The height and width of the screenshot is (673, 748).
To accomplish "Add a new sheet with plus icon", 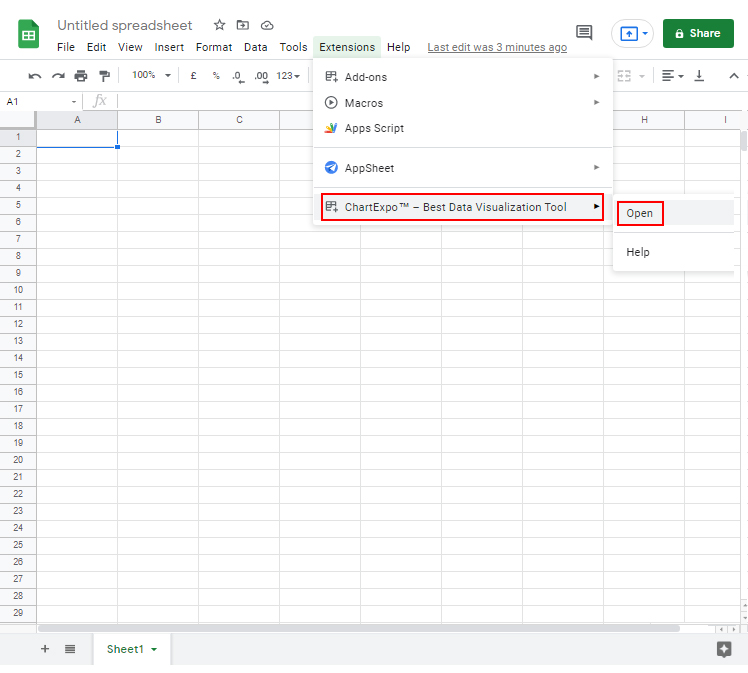I will pyautogui.click(x=45, y=649).
